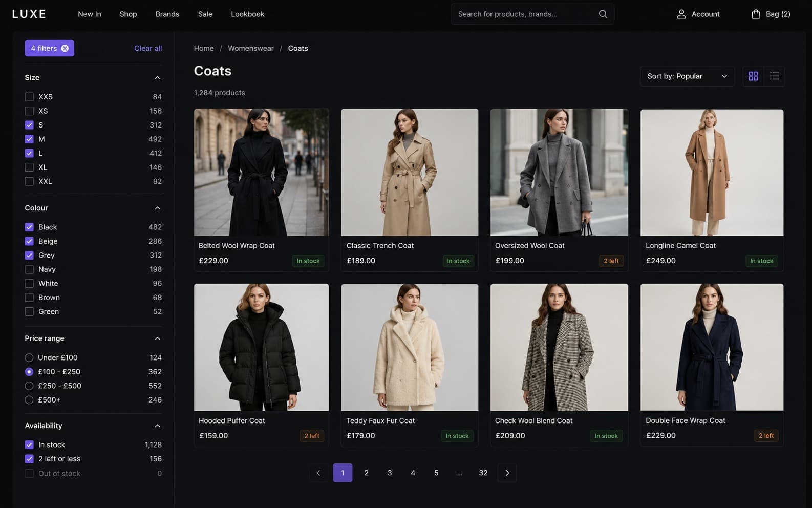Image resolution: width=812 pixels, height=508 pixels.
Task: Open the Account user icon
Action: point(681,14)
